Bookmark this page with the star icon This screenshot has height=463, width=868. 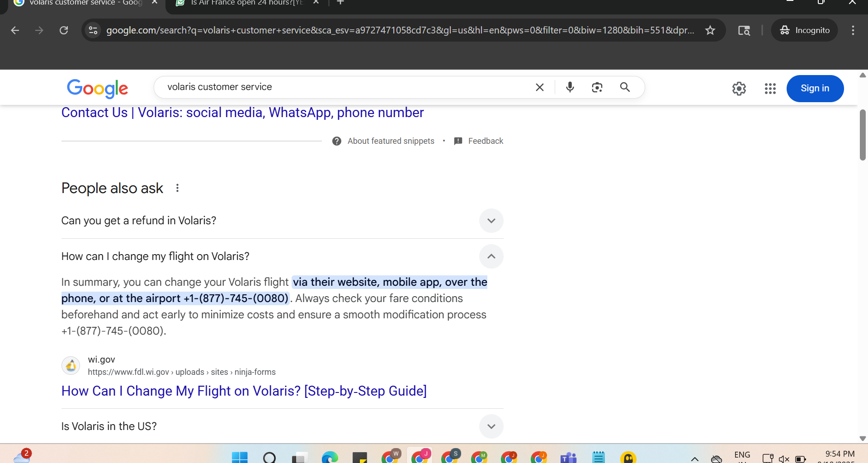(x=710, y=30)
